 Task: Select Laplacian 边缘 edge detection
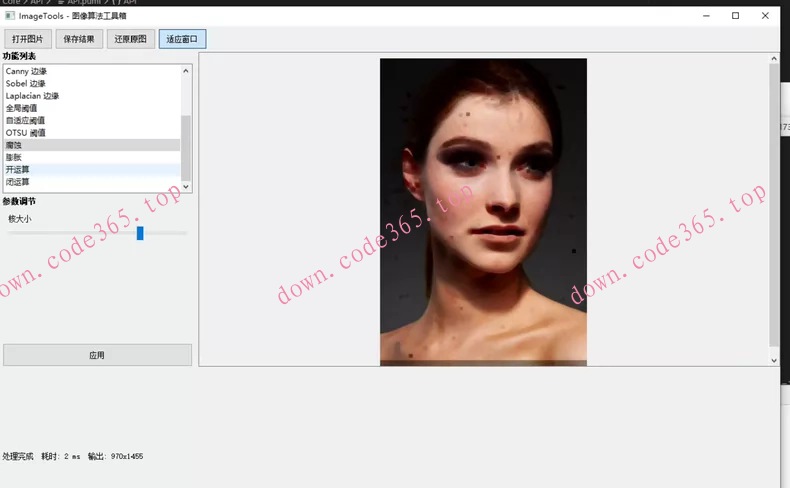point(32,96)
